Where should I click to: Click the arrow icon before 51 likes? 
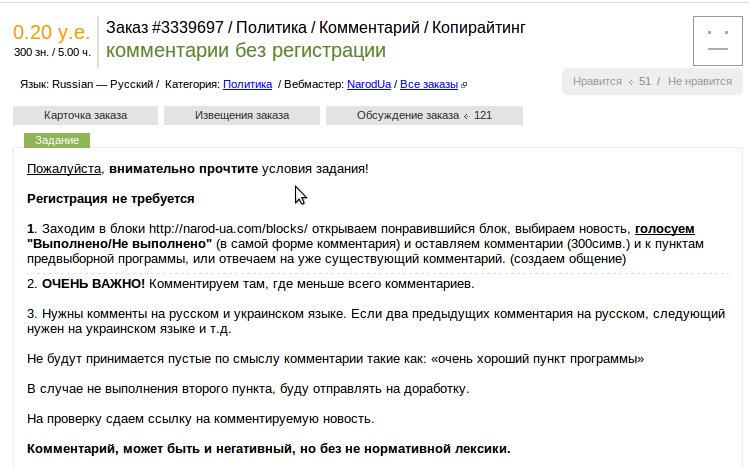(x=631, y=81)
